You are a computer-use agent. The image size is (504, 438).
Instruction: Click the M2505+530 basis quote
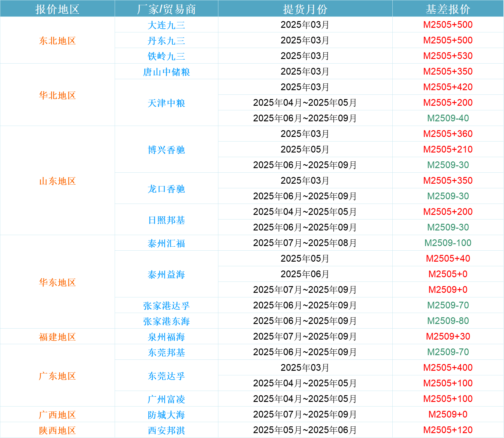[x=448, y=56]
